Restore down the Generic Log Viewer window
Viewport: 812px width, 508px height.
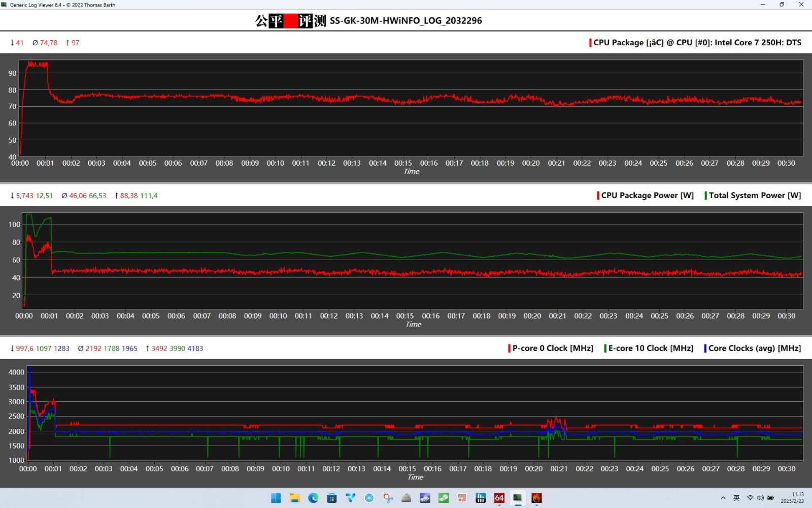[782, 5]
